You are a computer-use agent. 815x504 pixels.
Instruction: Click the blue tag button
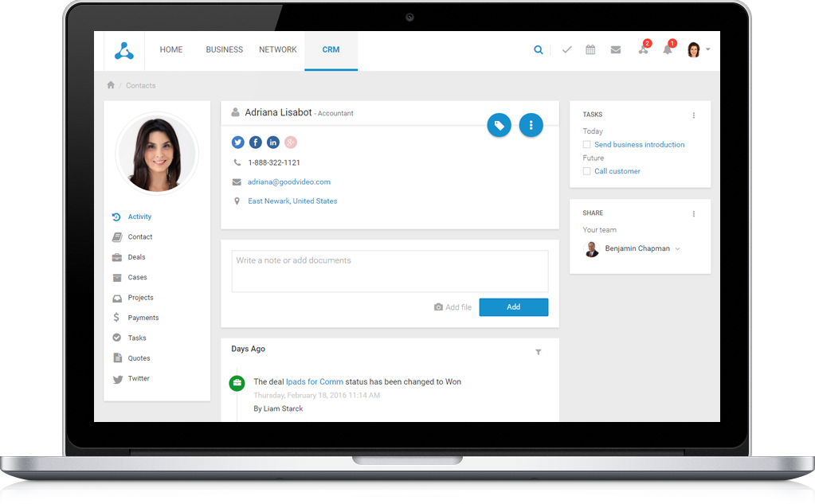point(499,125)
